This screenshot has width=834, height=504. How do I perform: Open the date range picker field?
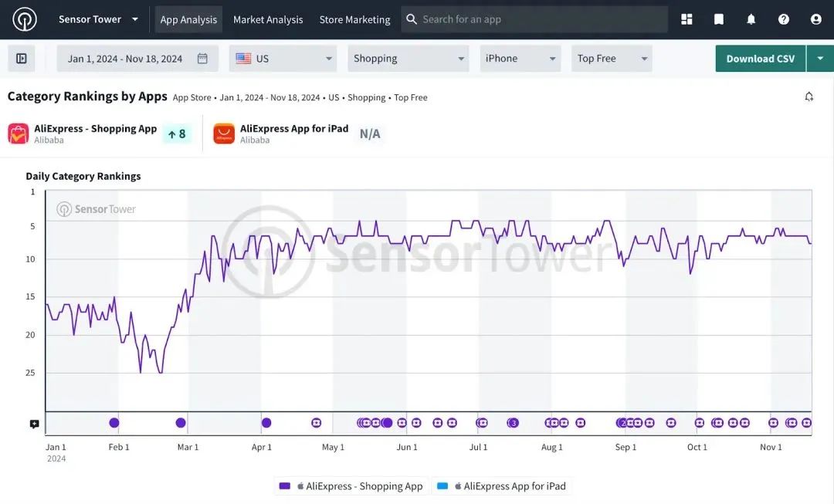(137, 59)
